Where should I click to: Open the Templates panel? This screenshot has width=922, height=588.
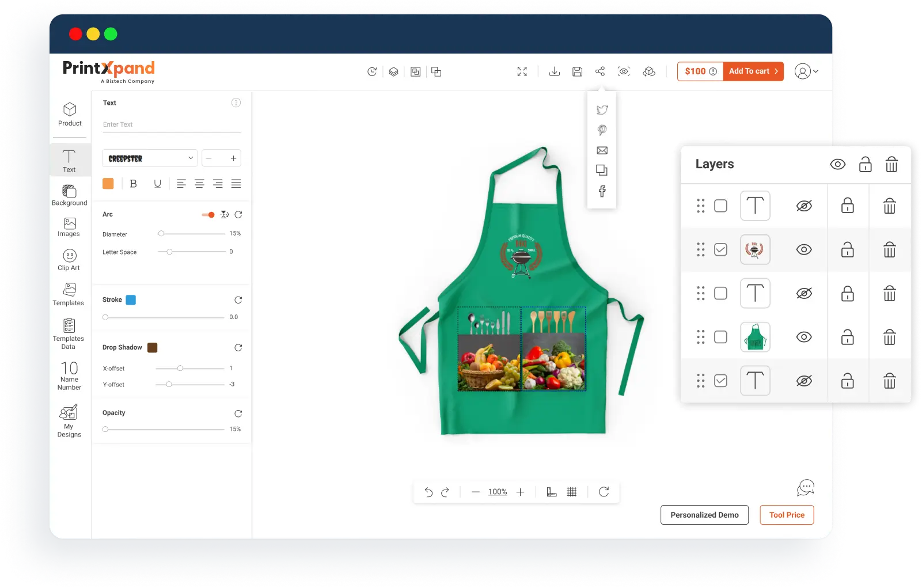click(x=69, y=294)
